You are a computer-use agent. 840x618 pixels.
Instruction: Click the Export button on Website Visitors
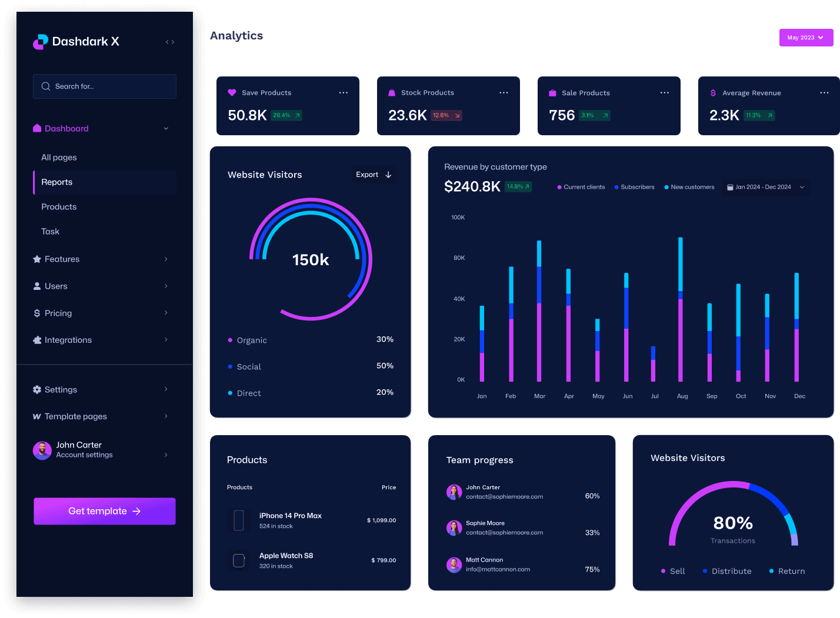click(373, 175)
